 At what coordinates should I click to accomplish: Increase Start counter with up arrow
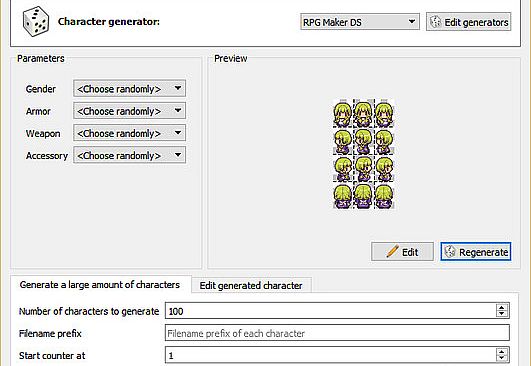[502, 351]
